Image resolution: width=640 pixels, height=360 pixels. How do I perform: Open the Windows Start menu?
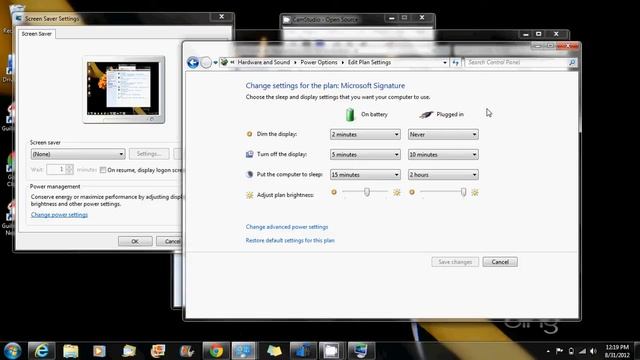click(x=12, y=351)
